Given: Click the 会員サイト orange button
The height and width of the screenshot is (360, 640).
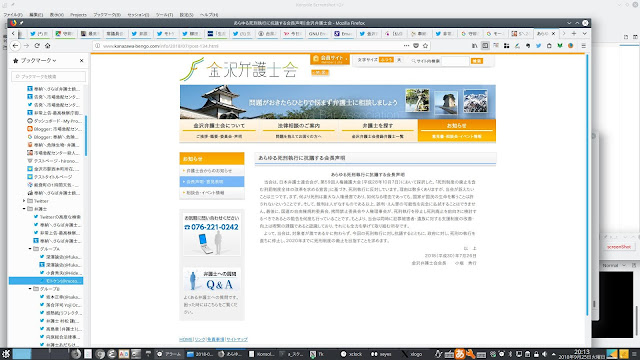Looking at the screenshot, I should (x=330, y=59).
